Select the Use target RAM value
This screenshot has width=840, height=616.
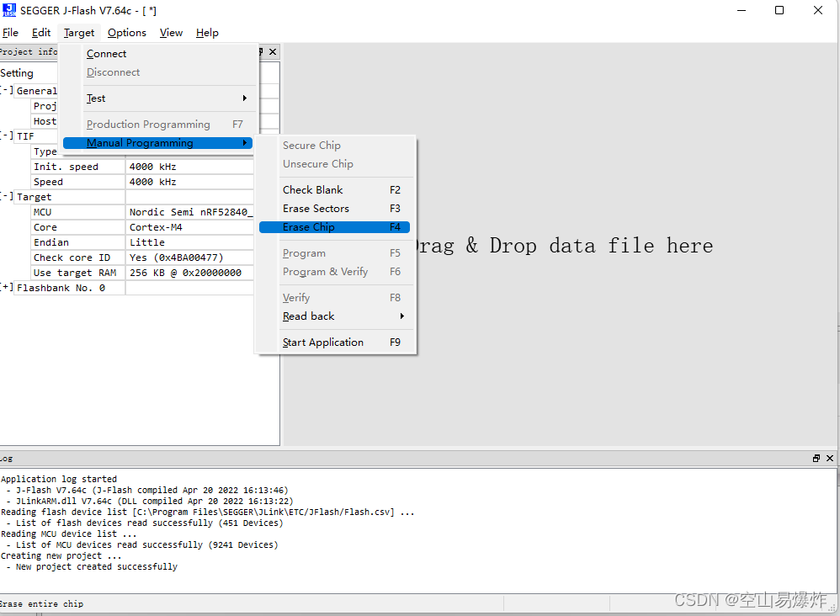[189, 273]
